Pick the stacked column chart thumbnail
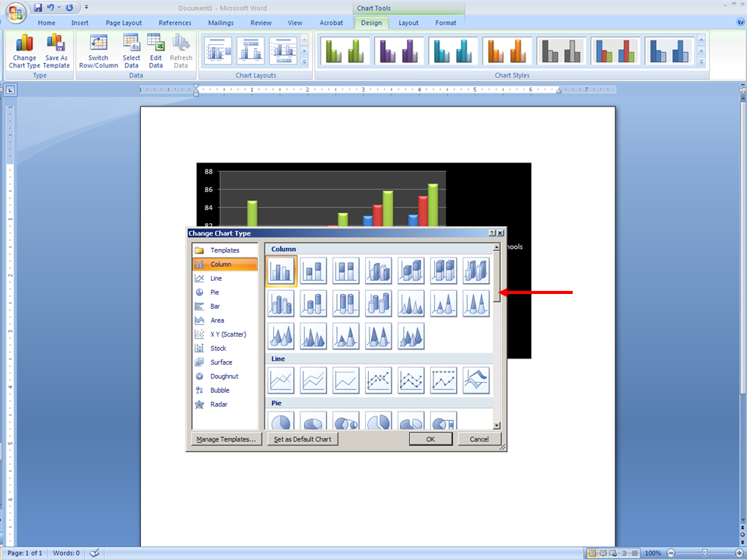Screen dimensions: 747x560 [314, 271]
